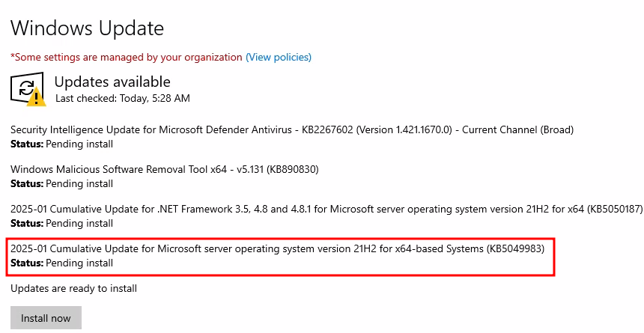The height and width of the screenshot is (333, 644).
Task: Click the Current Channel (Broad) text
Action: [x=518, y=129]
